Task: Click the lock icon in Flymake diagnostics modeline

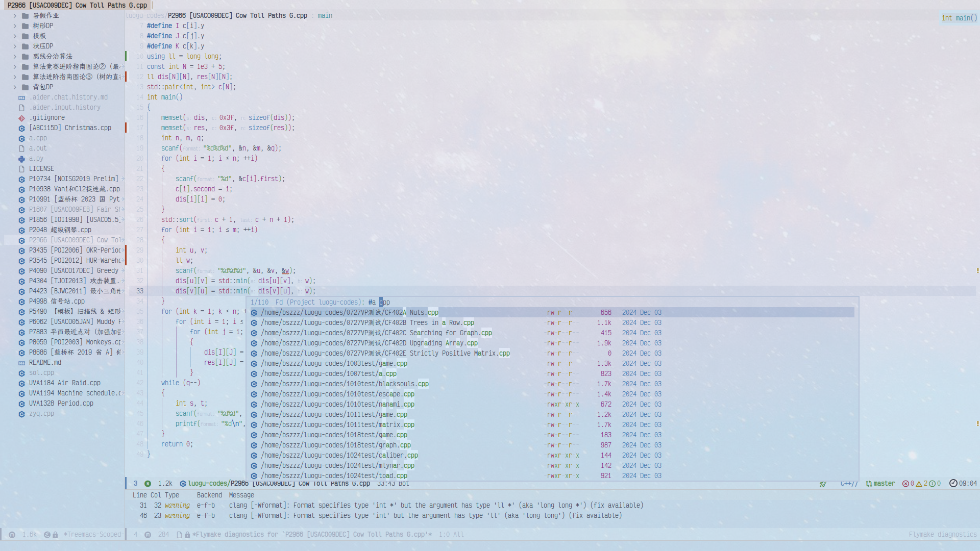Action: 187,535
